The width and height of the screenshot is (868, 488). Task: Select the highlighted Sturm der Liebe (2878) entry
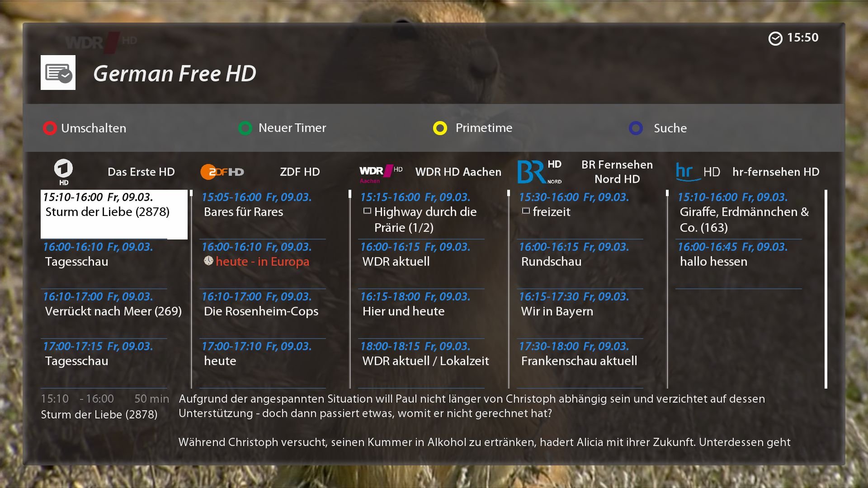(114, 214)
